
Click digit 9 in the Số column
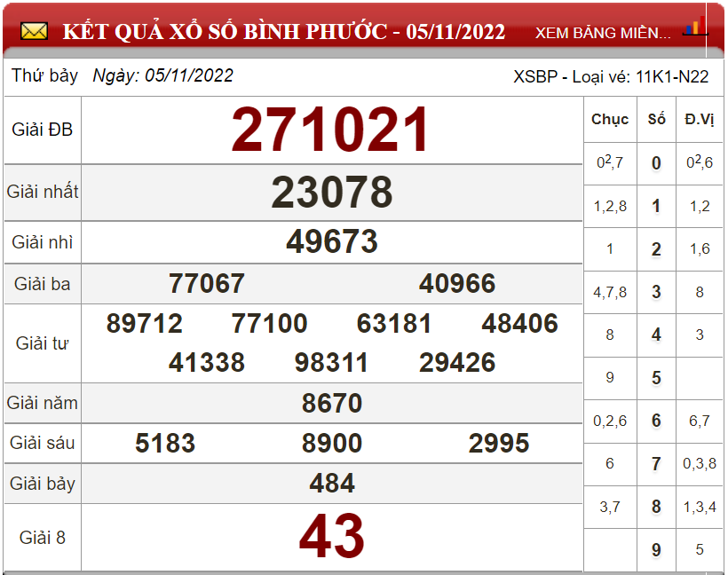point(656,549)
